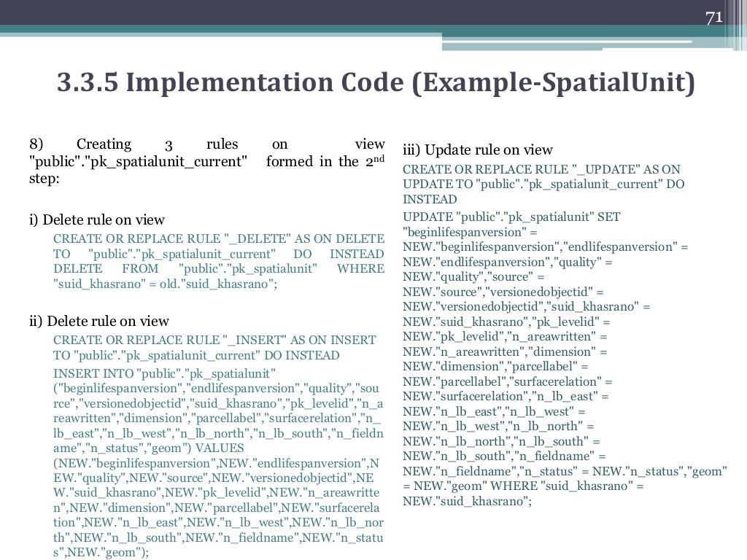Click the line 'TO "public"."pk_spatialunit_current" DO INSTEAD' in the insert rule
747x560 pixels.
click(x=196, y=355)
